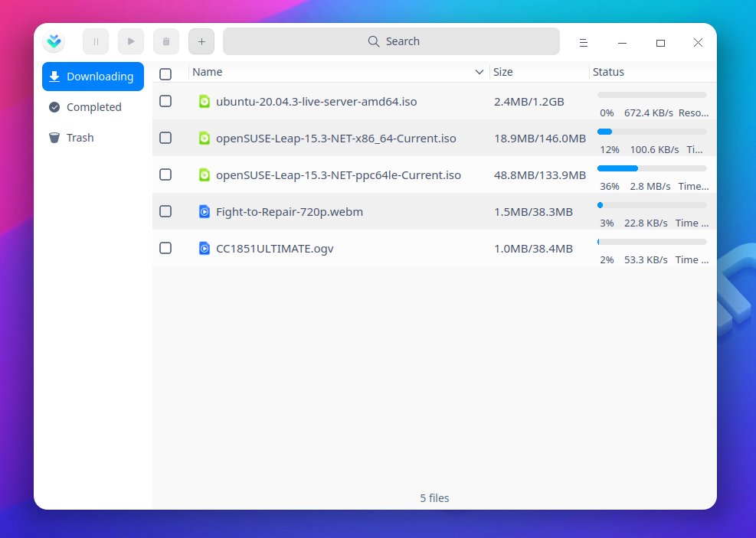Image resolution: width=756 pixels, height=538 pixels.
Task: Sort by the Name column header
Action: [208, 72]
